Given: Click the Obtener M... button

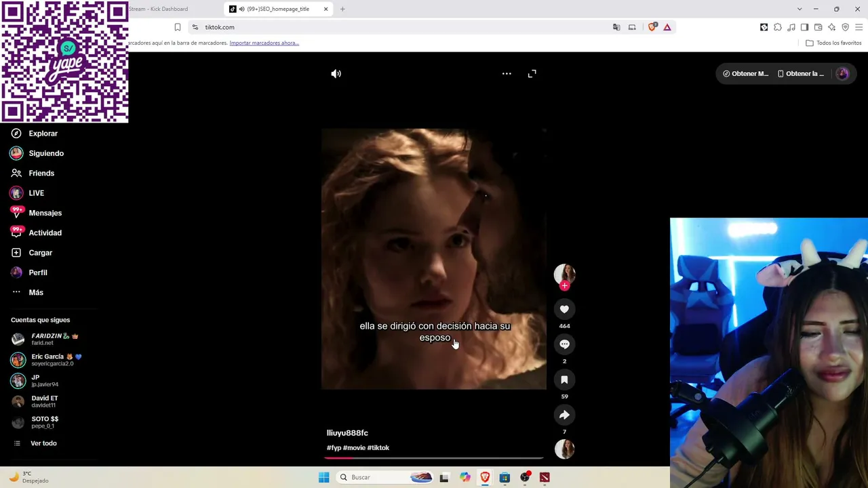Looking at the screenshot, I should pos(745,74).
